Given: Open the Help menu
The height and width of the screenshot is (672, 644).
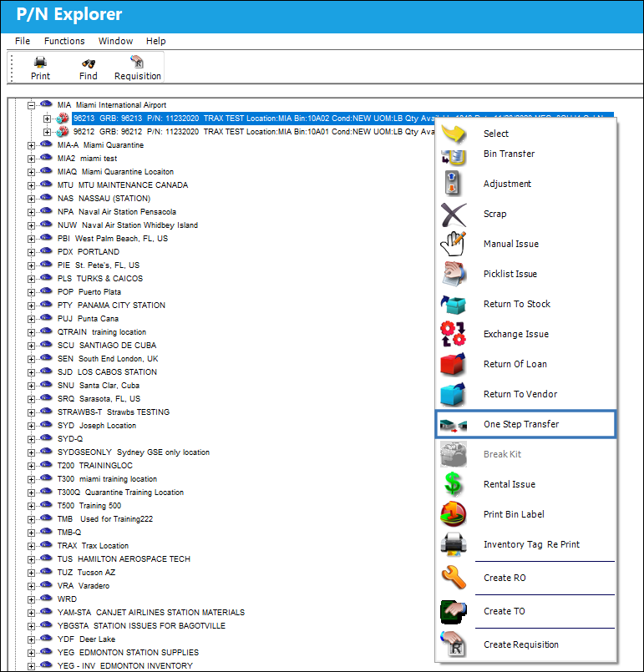Looking at the screenshot, I should point(155,41).
